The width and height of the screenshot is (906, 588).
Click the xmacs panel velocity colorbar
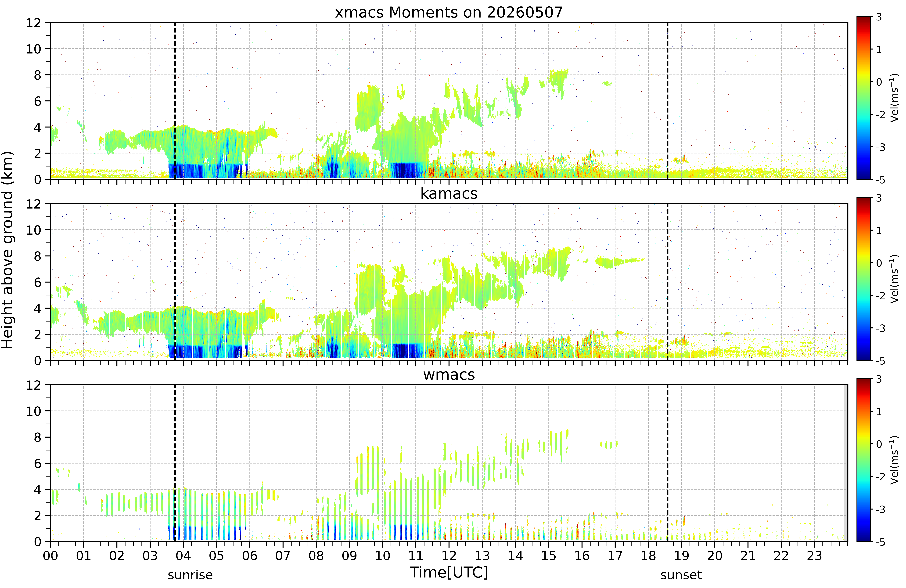click(864, 98)
